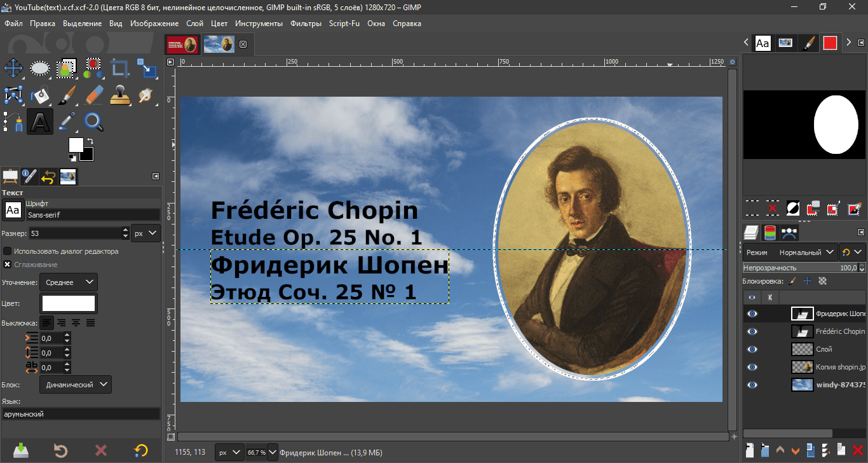This screenshot has height=463, width=868.
Task: Switch to Tool Options tab
Action: [10, 176]
